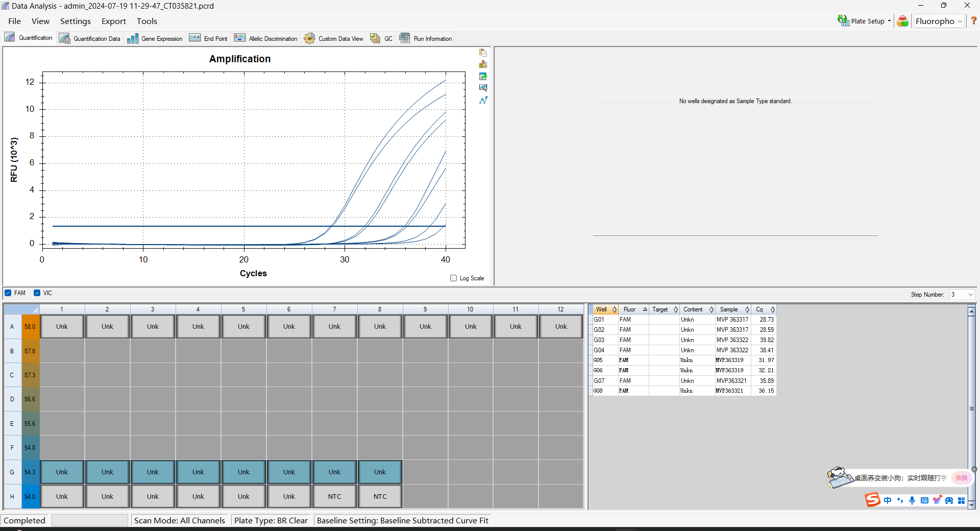The image size is (980, 531).
Task: Open the Step Number dropdown
Action: tap(962, 295)
